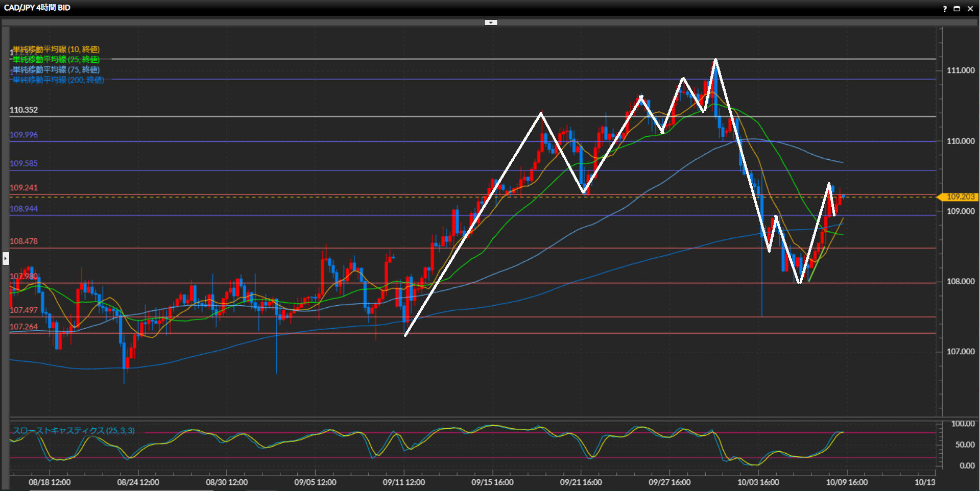
Task: Click the 単純移動平均線 (200, 終値) indicator label
Action: click(58, 80)
